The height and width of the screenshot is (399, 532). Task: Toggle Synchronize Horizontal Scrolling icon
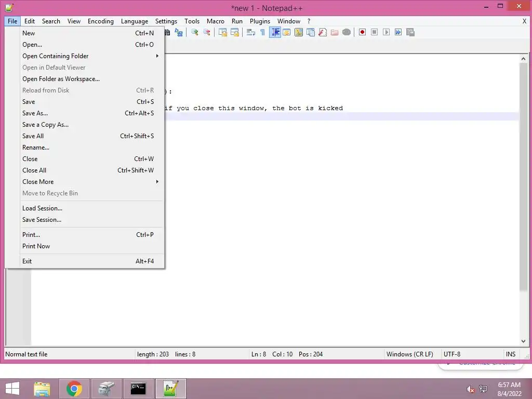tap(235, 32)
